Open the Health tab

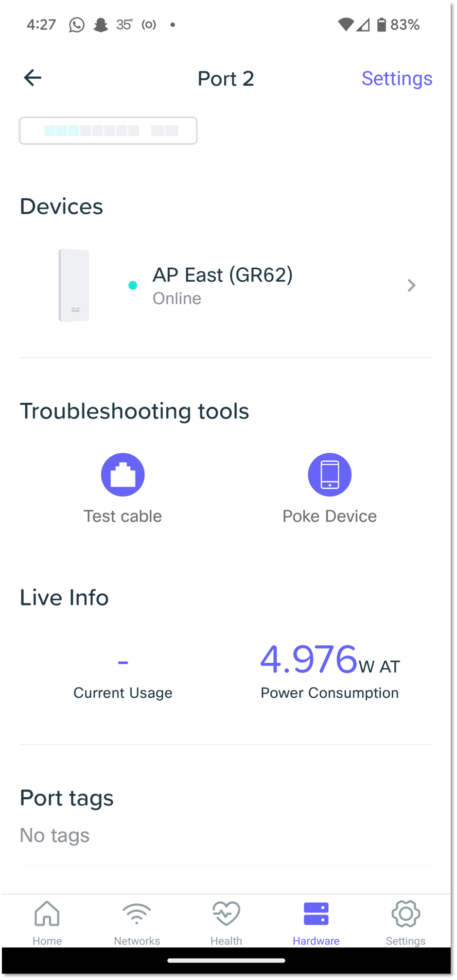click(226, 922)
